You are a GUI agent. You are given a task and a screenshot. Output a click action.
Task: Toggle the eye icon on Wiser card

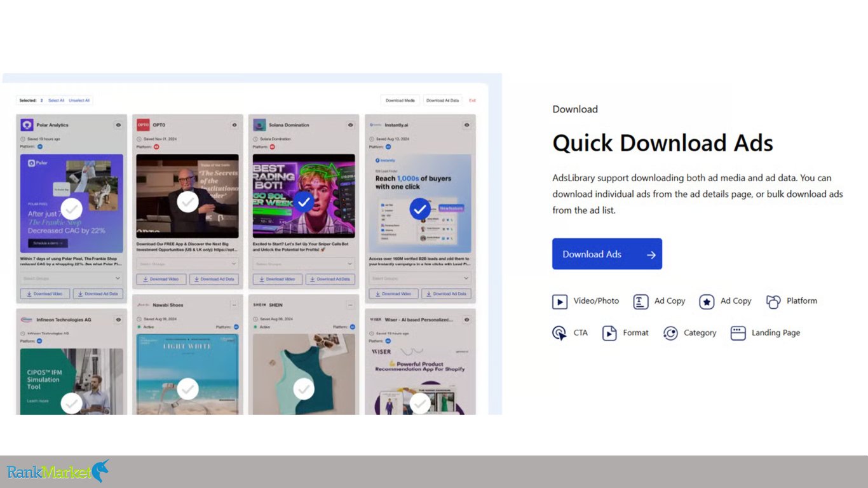click(467, 320)
